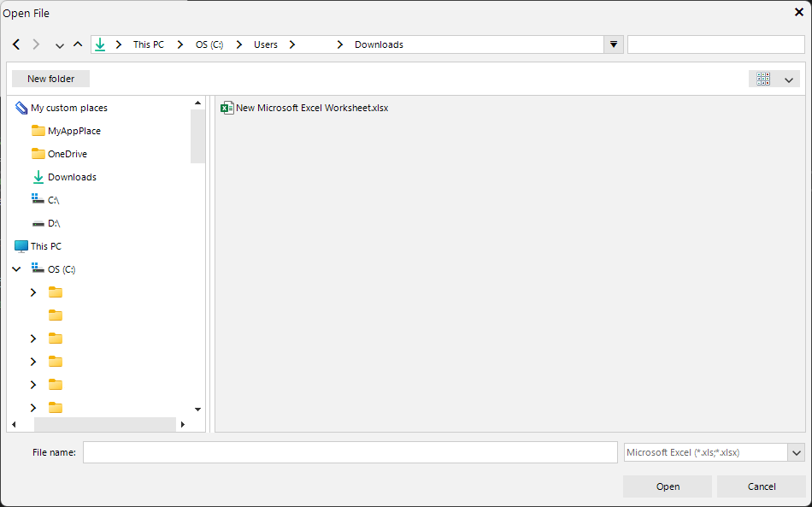Select Downloads in custom places

coord(72,177)
